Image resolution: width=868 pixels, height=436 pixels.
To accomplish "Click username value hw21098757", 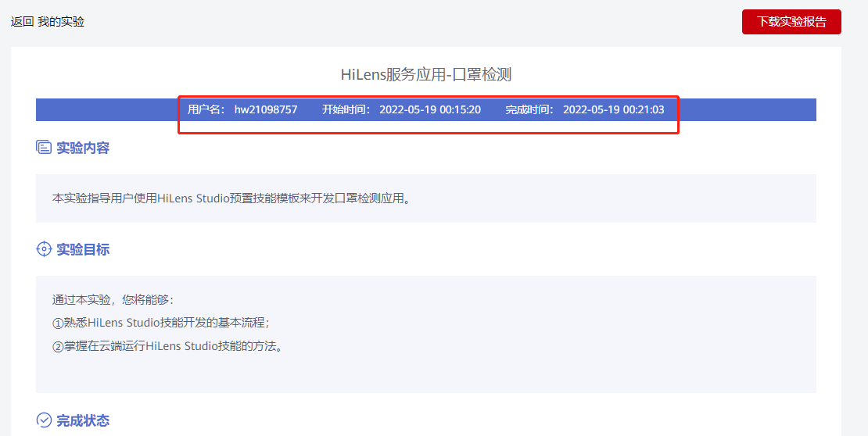I will (266, 109).
